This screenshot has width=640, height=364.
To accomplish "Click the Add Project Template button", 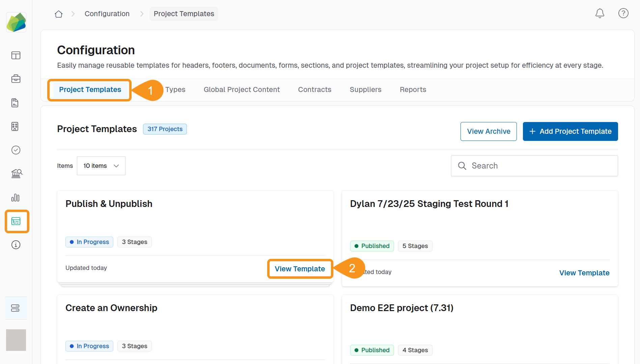I will (x=570, y=131).
